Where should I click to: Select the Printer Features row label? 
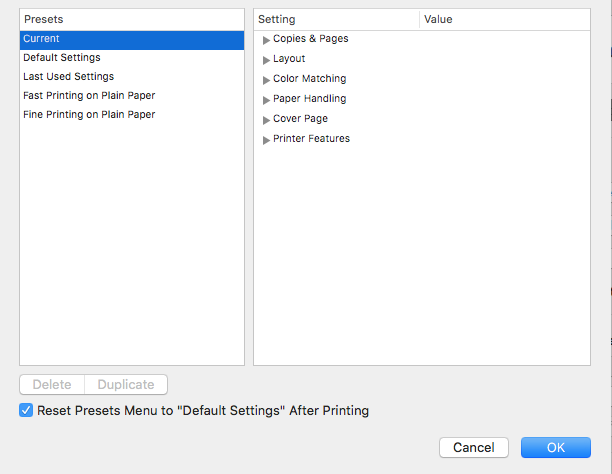311,139
